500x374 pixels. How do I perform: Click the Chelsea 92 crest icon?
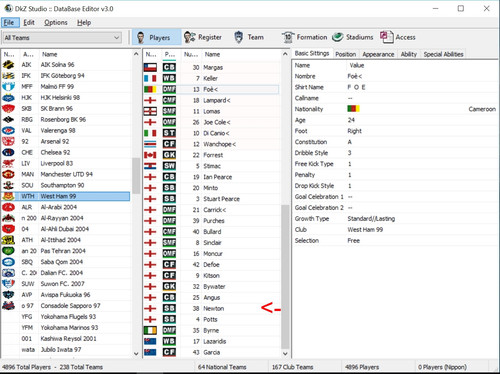(8, 152)
